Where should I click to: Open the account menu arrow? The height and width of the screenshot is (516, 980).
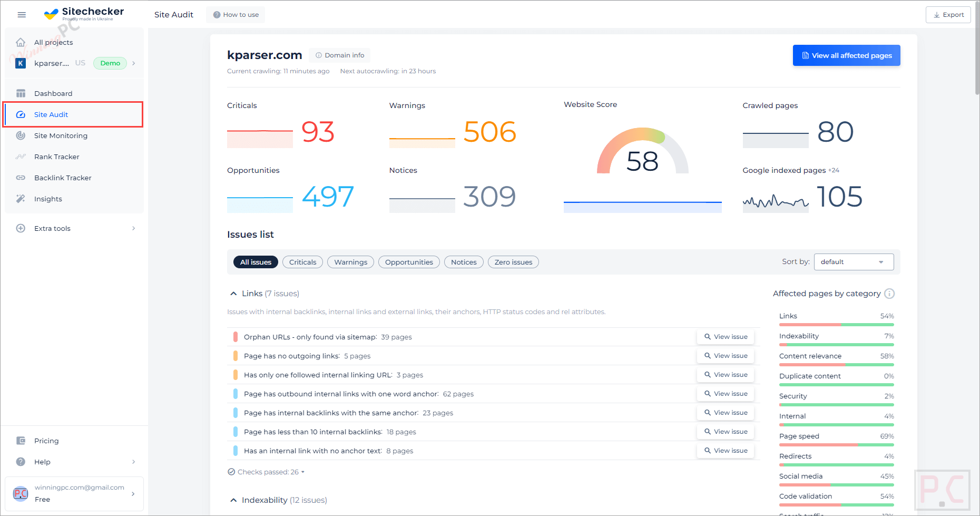click(133, 494)
